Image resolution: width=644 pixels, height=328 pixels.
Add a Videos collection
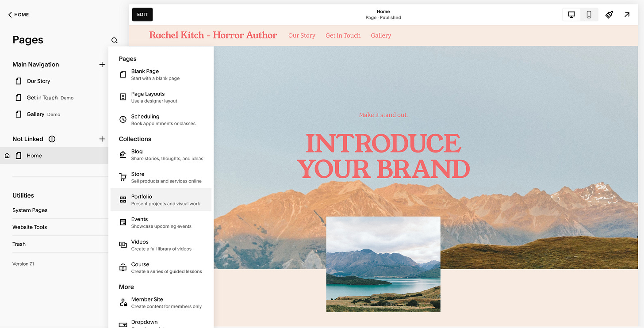tap(161, 245)
